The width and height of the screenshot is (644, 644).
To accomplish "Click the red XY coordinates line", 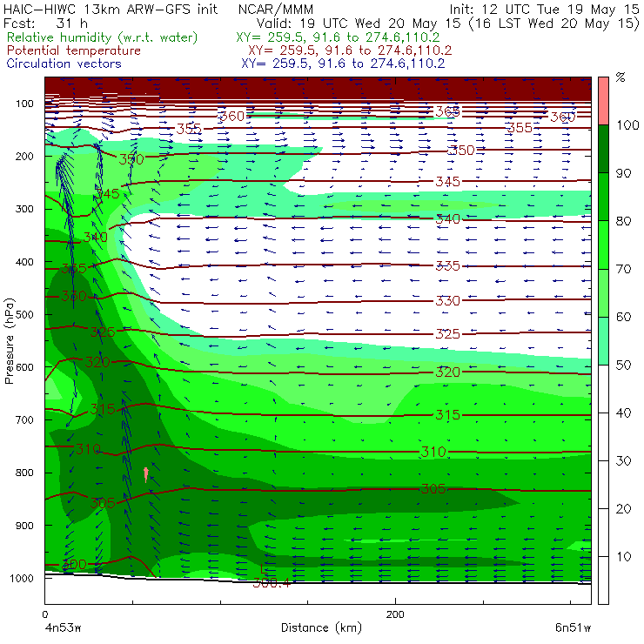I will (x=350, y=50).
